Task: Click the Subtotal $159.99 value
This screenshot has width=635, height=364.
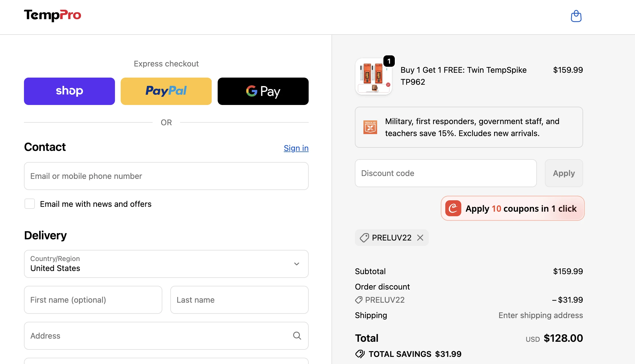Action: (568, 271)
